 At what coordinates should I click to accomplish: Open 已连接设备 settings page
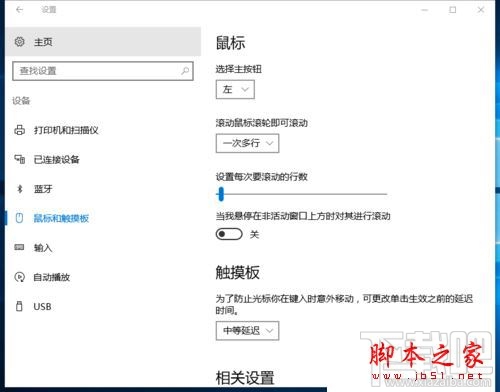click(103, 159)
